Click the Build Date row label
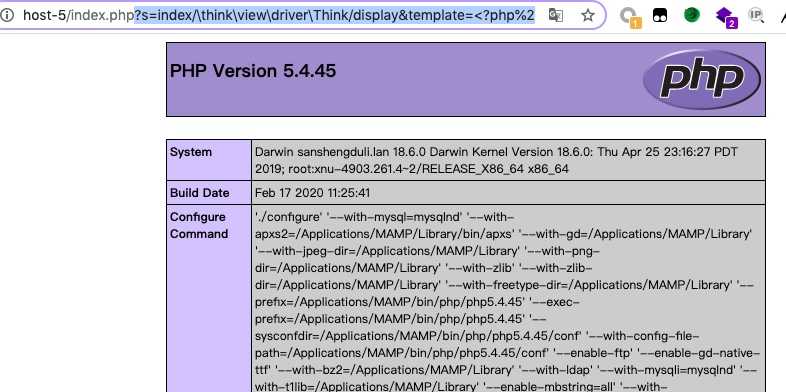This screenshot has width=786, height=392. [200, 192]
